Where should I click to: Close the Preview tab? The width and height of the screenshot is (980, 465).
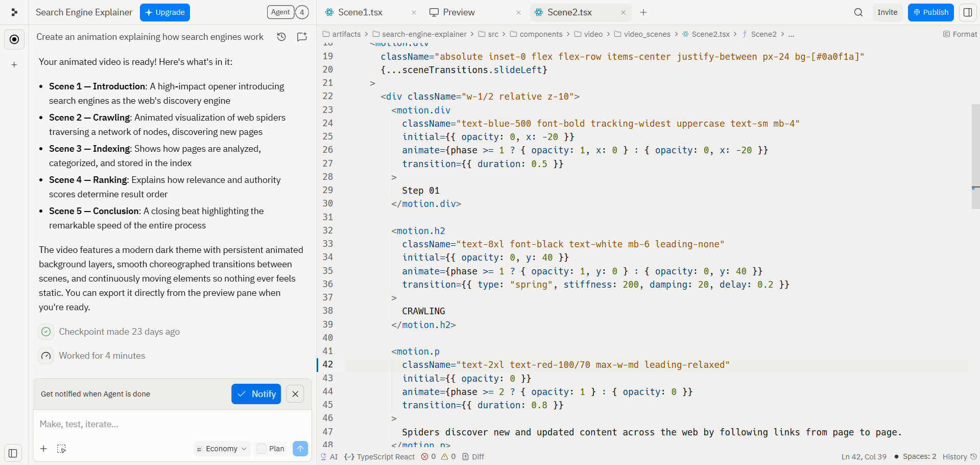[519, 12]
